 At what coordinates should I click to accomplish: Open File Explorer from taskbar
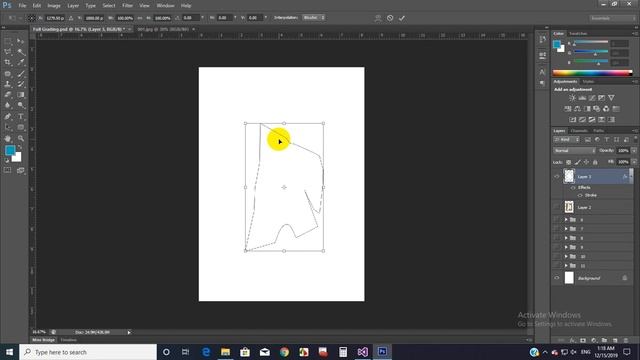tap(225, 352)
